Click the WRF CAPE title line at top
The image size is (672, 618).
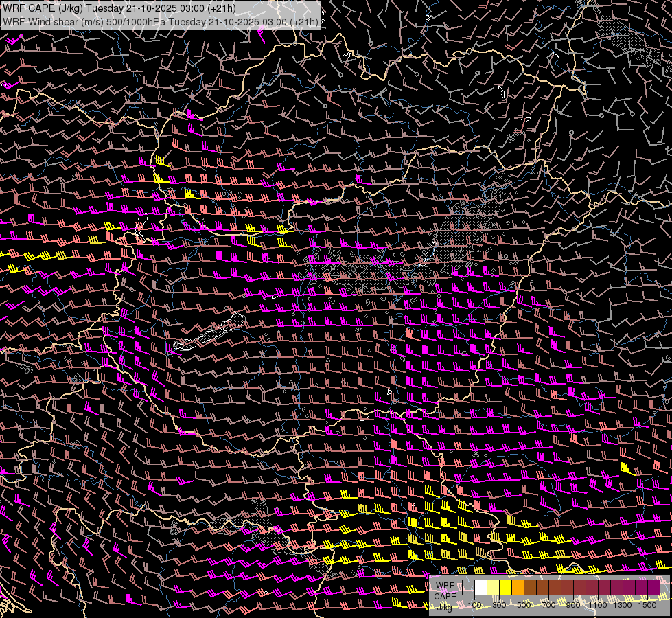[x=120, y=8]
